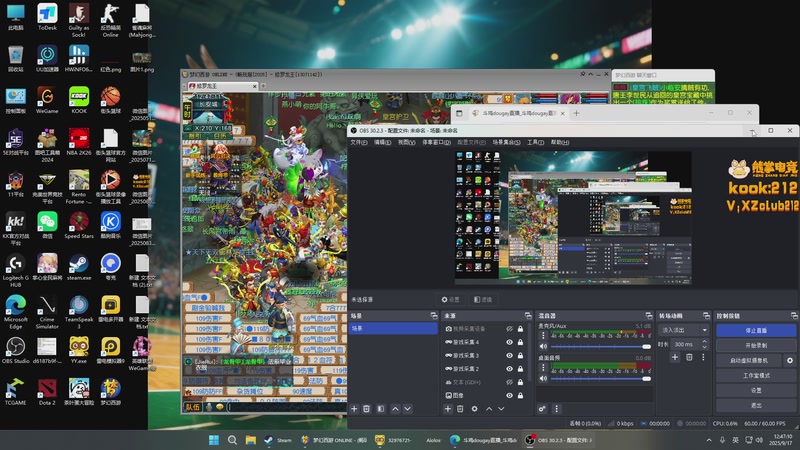
Task: Open 麦克风/Aux three-dot options menu
Action: click(x=543, y=335)
